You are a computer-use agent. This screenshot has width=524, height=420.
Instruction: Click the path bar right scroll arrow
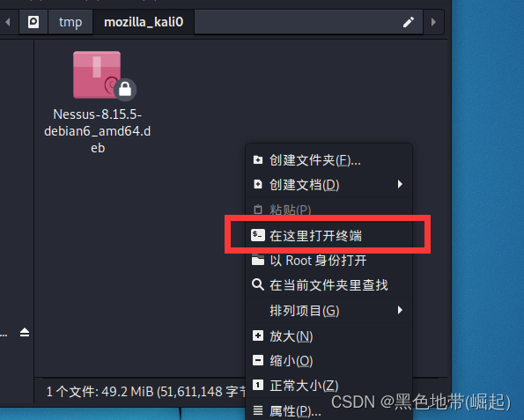433,22
